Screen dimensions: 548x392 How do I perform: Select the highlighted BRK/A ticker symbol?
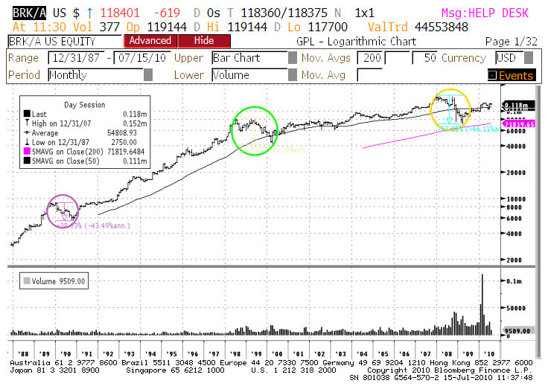pos(29,13)
